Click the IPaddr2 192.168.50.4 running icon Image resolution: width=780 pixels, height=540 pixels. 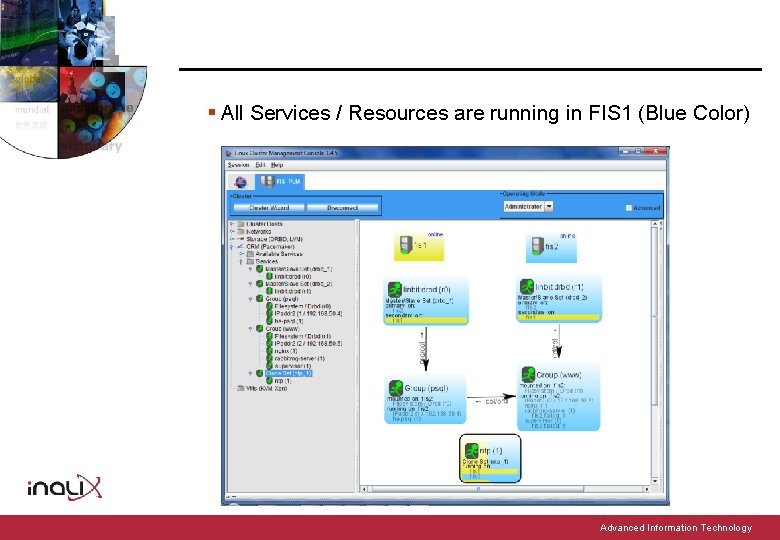[x=269, y=314]
